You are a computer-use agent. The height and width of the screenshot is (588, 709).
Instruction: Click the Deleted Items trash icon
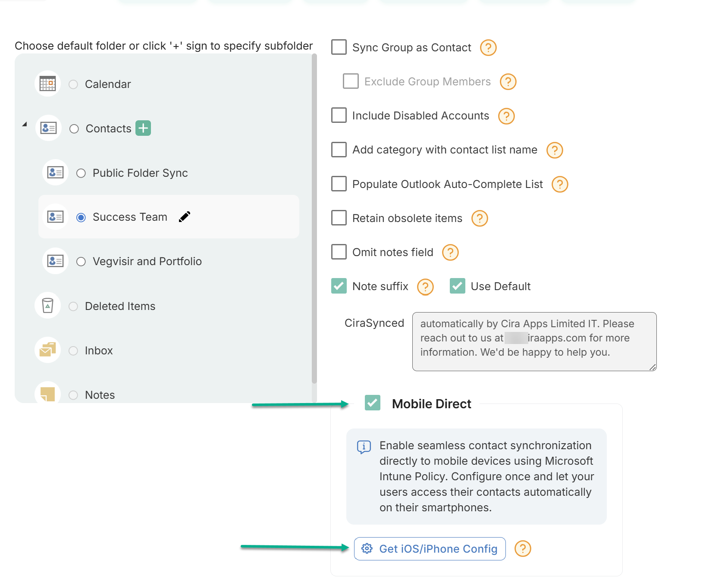[47, 306]
